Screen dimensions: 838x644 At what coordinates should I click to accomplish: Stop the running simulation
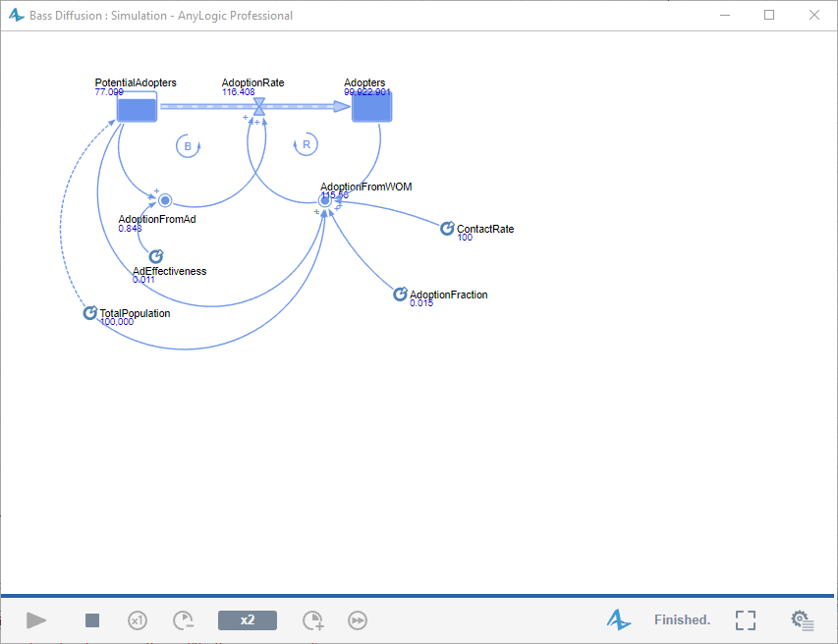(x=91, y=619)
